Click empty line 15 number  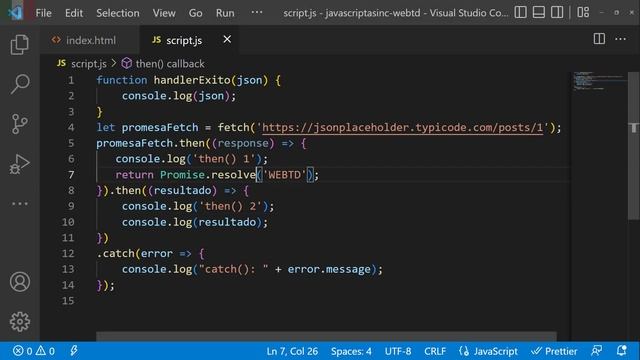tap(68, 301)
